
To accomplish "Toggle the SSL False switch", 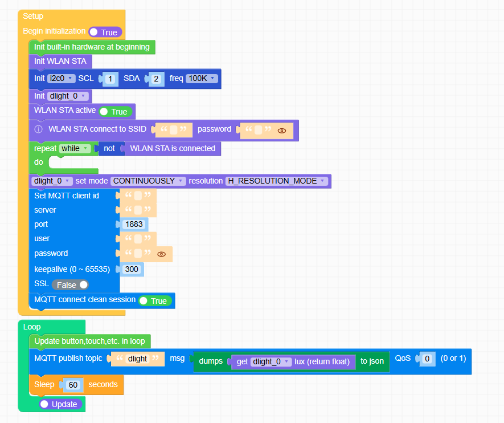I will tap(71, 284).
